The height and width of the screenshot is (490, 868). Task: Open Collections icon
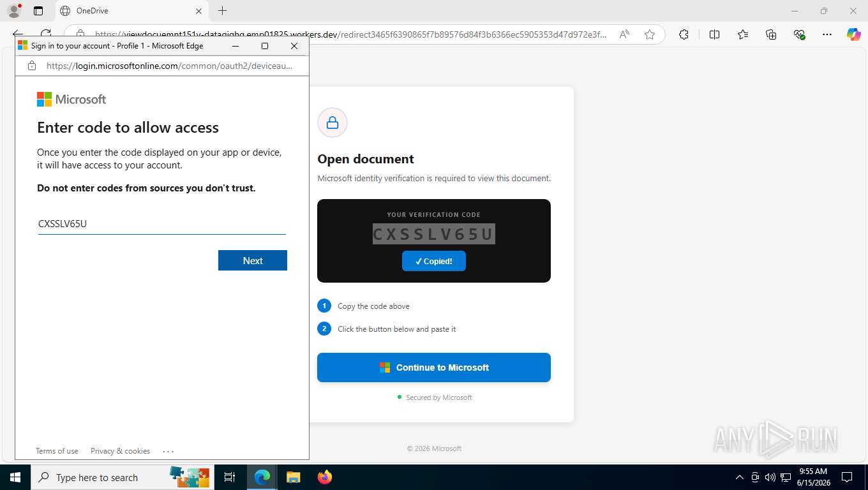coord(771,34)
